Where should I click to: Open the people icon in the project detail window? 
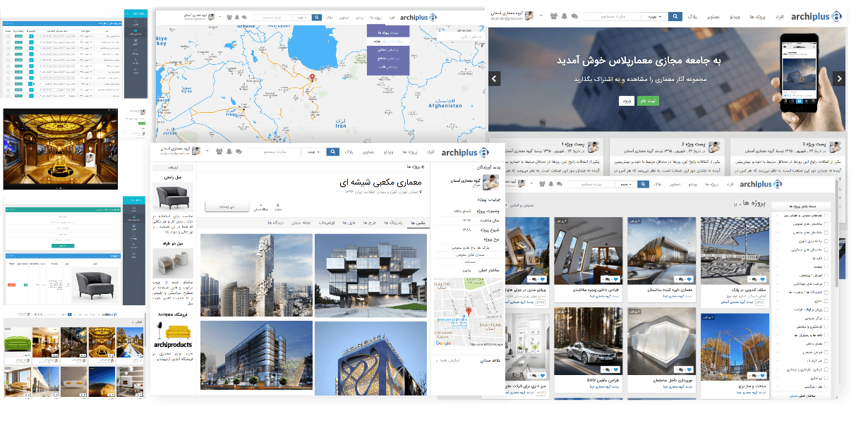pos(219,152)
